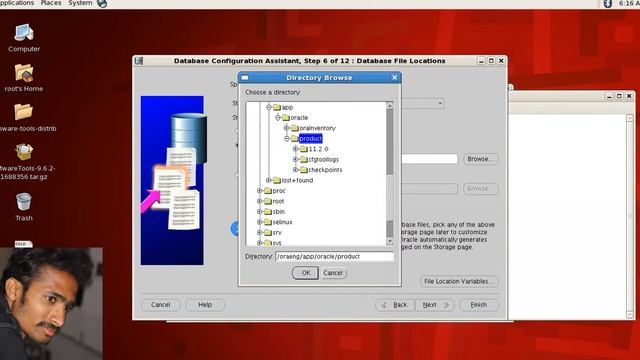The width and height of the screenshot is (640, 360).
Task: Click Cancel in Directory Browse dialog
Action: (333, 273)
